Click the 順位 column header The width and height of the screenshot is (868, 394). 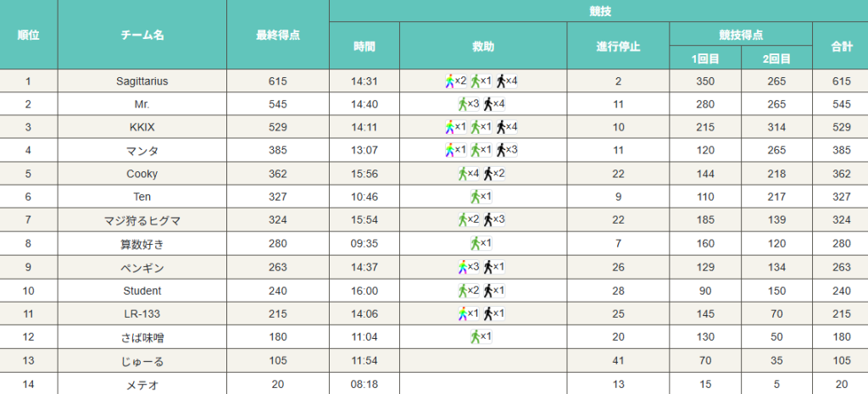(29, 35)
